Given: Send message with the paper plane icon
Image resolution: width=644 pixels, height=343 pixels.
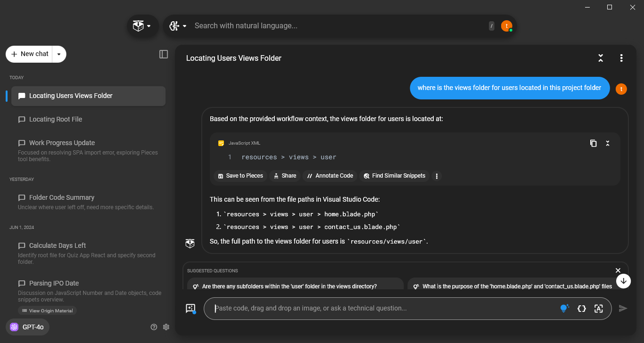Looking at the screenshot, I should tap(623, 308).
